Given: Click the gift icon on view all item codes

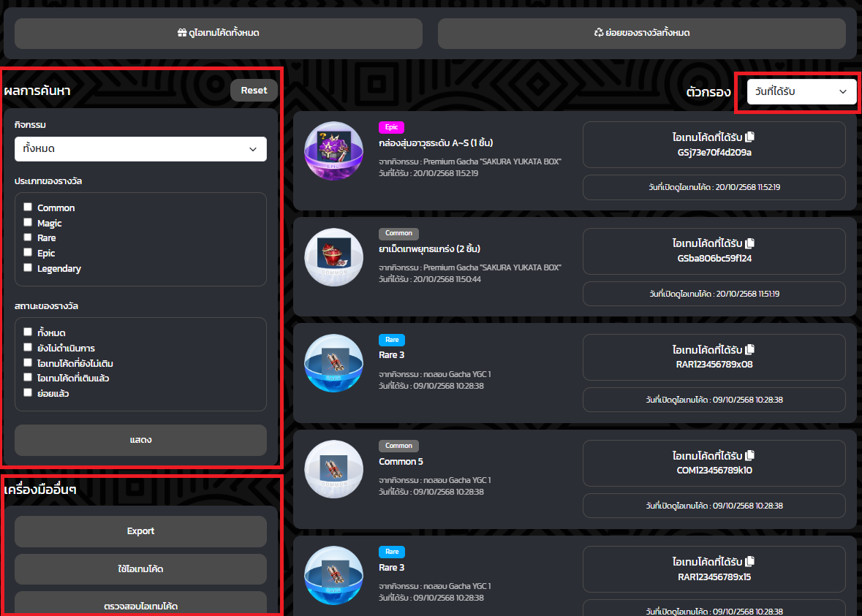Looking at the screenshot, I should [182, 34].
